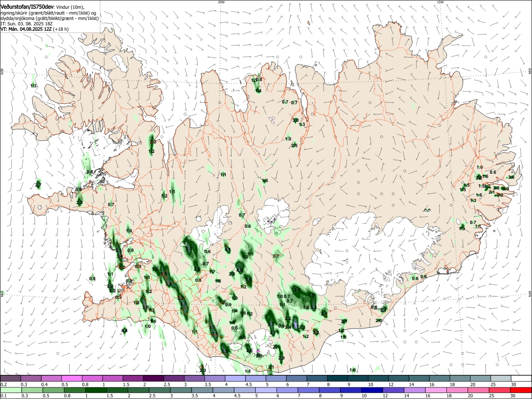Pick the pale pink 16 rain swatch
This screenshot has height=399, width=532.
pos(436,390)
